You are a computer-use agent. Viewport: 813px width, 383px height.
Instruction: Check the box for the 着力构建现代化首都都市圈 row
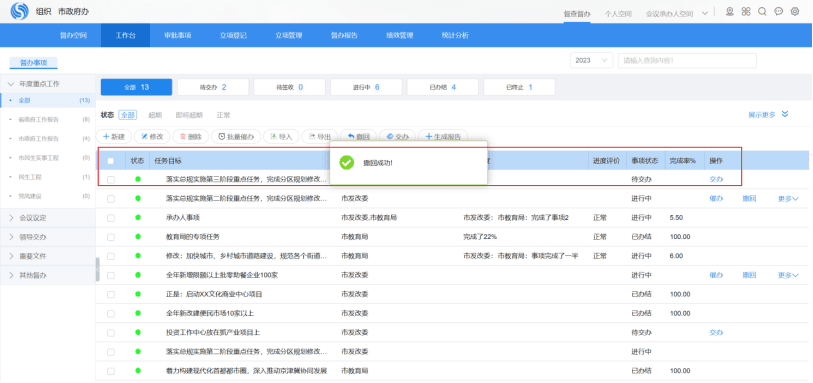[x=110, y=371]
